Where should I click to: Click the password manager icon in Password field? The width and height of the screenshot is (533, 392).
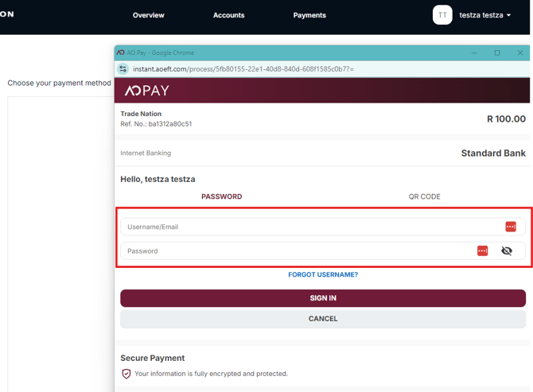click(482, 250)
